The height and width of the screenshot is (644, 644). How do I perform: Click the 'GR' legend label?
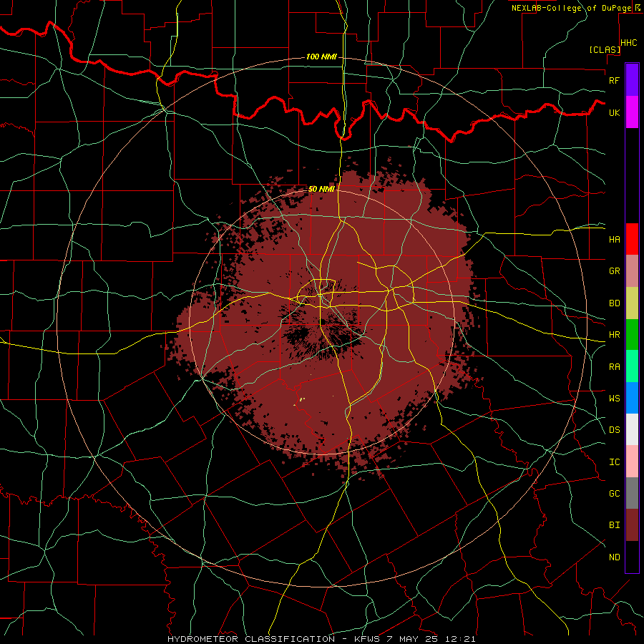pos(614,271)
